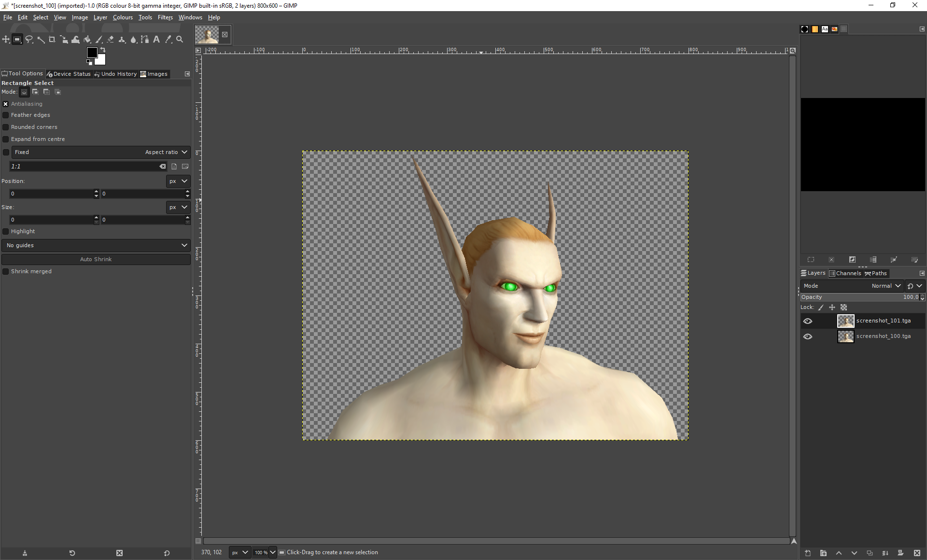Select the Warp Transform tool
This screenshot has width=927, height=560.
(75, 40)
